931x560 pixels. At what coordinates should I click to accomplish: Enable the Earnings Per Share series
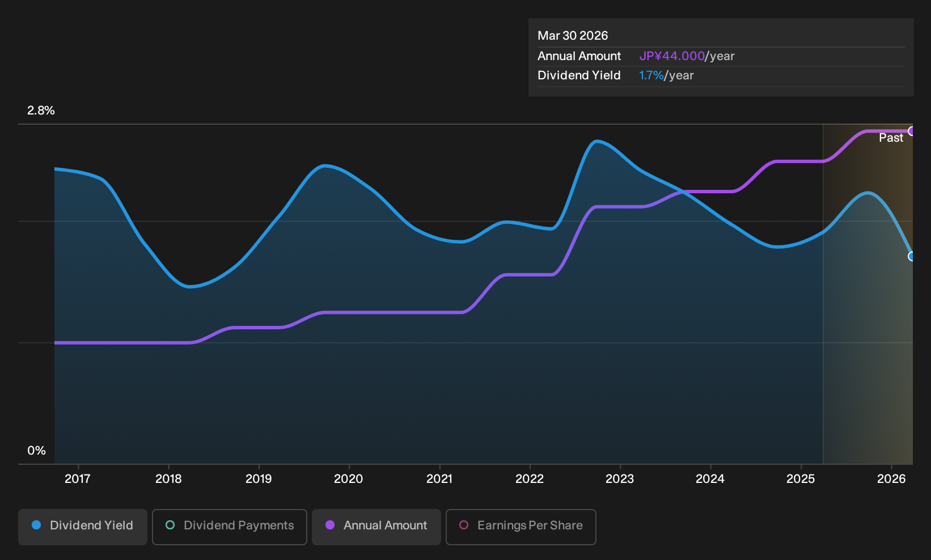521,527
